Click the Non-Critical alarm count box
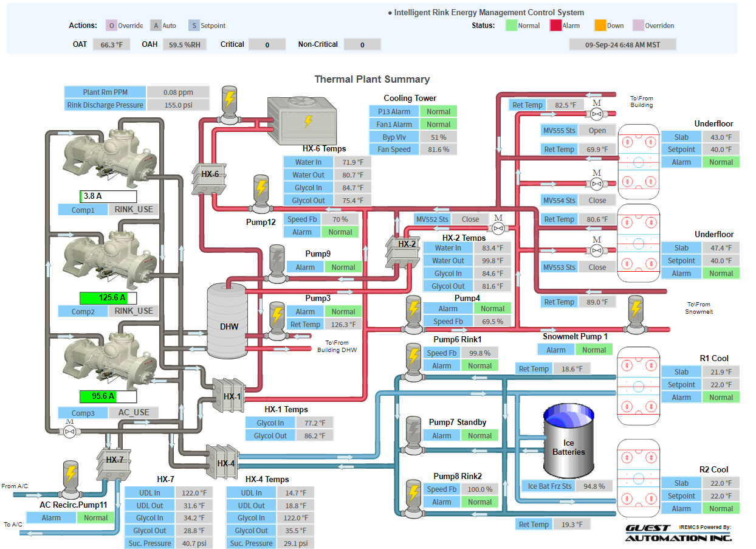The height and width of the screenshot is (549, 756). 362,44
